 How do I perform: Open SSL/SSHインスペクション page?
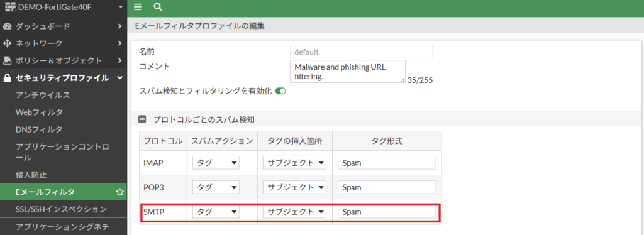61,209
